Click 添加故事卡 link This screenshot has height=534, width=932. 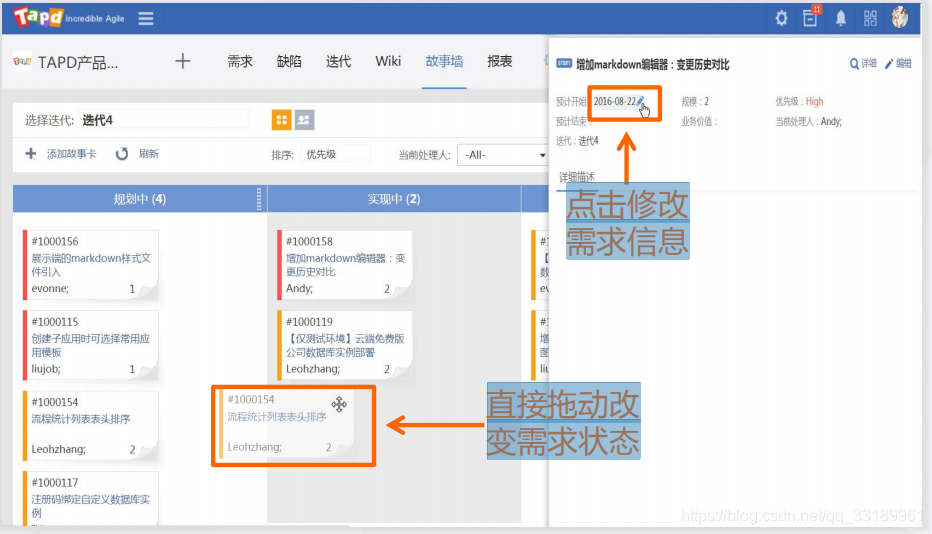(x=71, y=153)
